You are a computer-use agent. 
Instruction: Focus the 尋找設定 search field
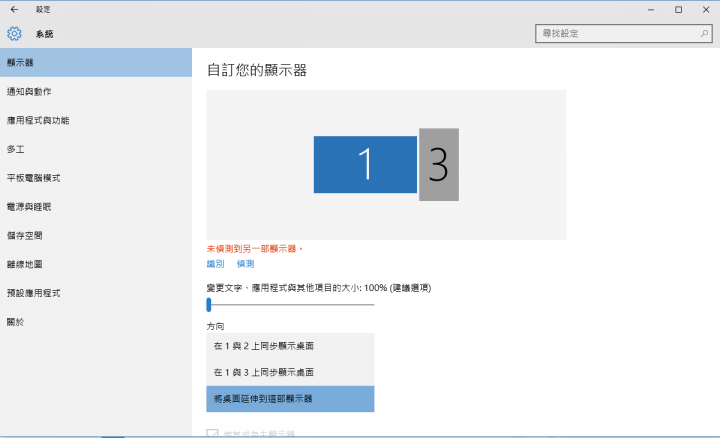624,34
